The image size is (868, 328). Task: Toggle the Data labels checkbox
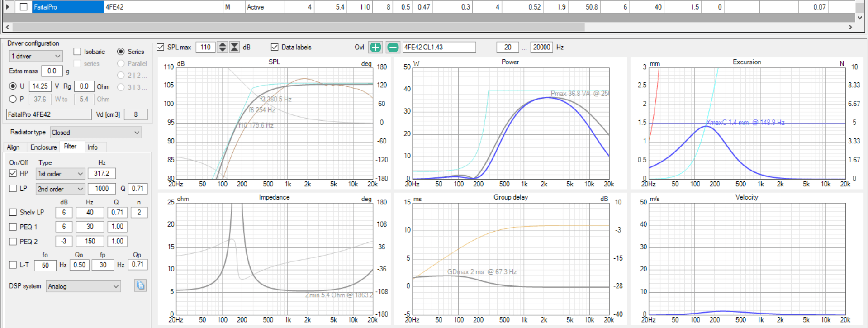(275, 47)
